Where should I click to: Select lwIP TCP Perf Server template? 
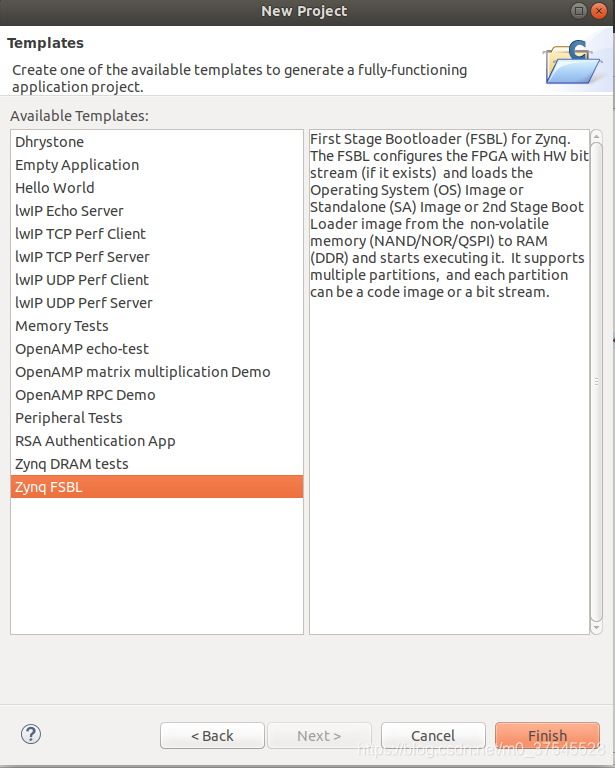[157, 257]
